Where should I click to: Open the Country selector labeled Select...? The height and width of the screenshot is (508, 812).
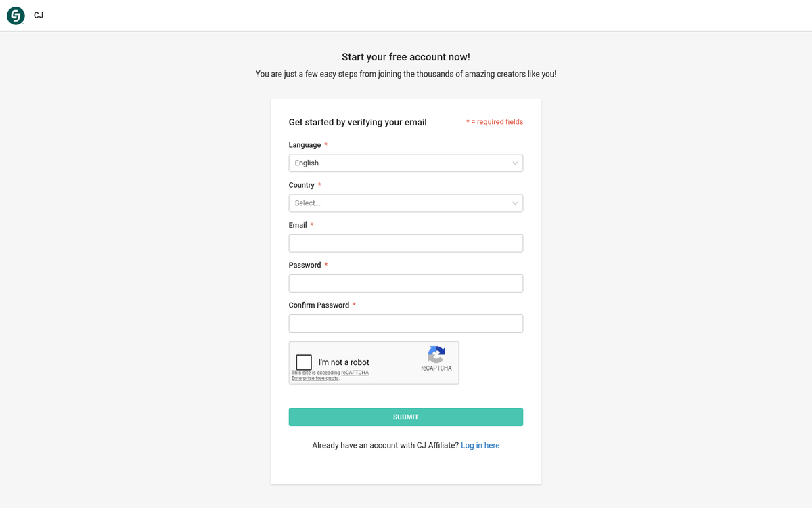tap(405, 203)
